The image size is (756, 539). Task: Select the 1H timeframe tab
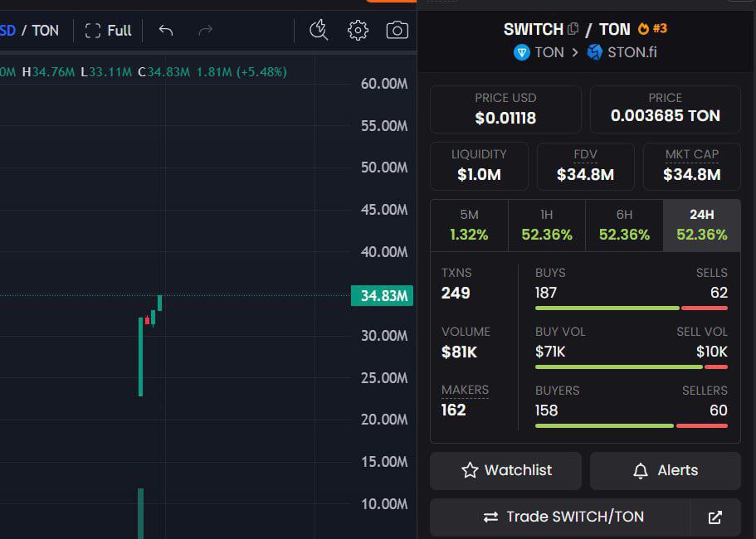[x=547, y=225]
